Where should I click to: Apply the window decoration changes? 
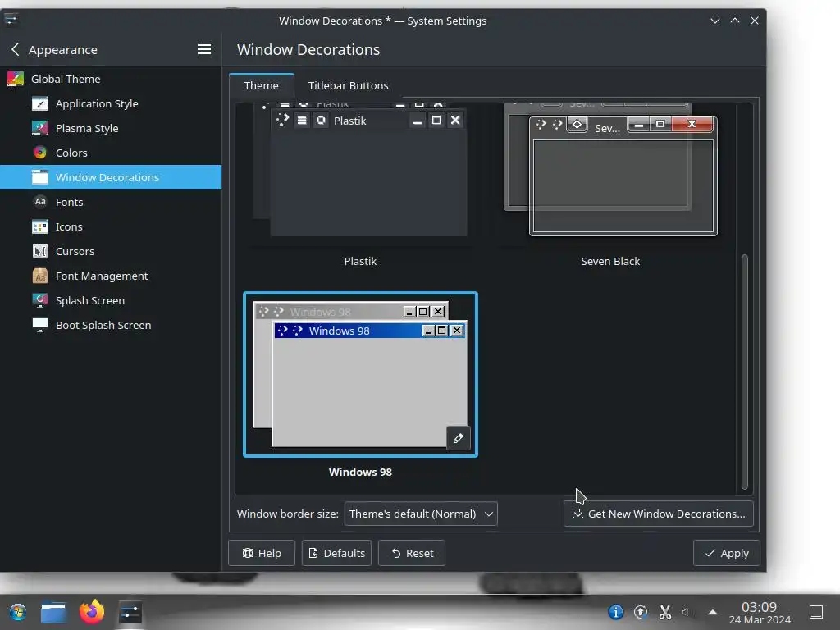[727, 553]
